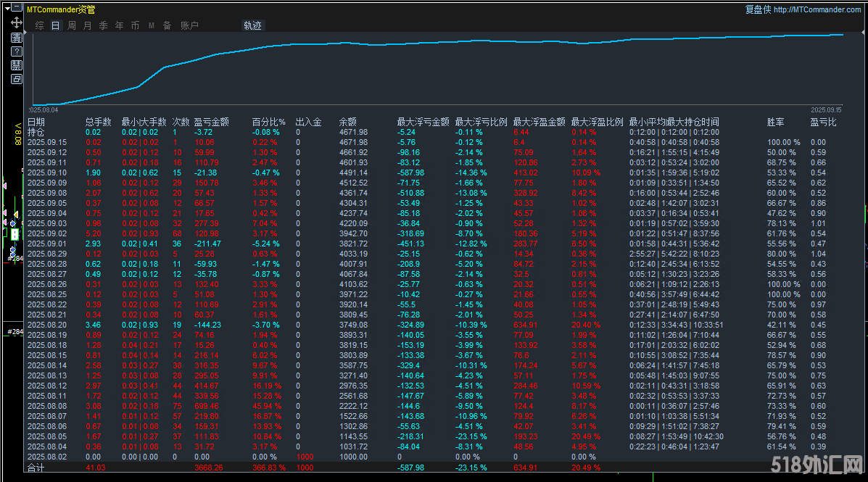Click the cascade windows icon in left sidebar

click(17, 78)
